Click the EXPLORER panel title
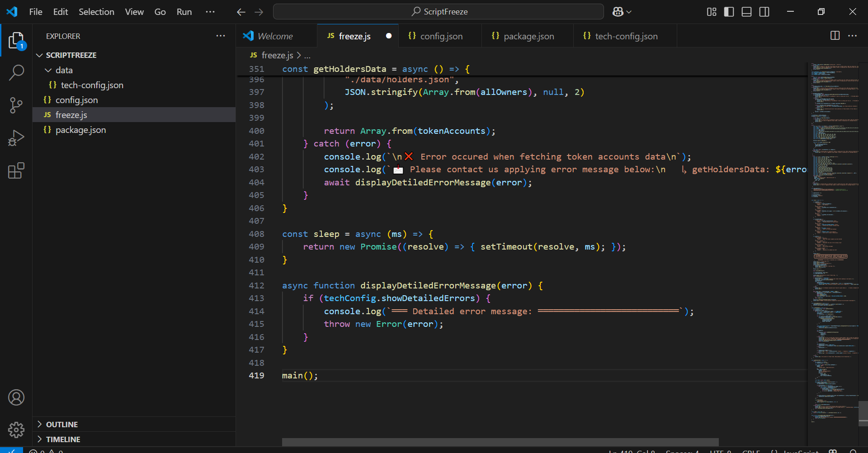This screenshot has height=453, width=868. click(63, 36)
